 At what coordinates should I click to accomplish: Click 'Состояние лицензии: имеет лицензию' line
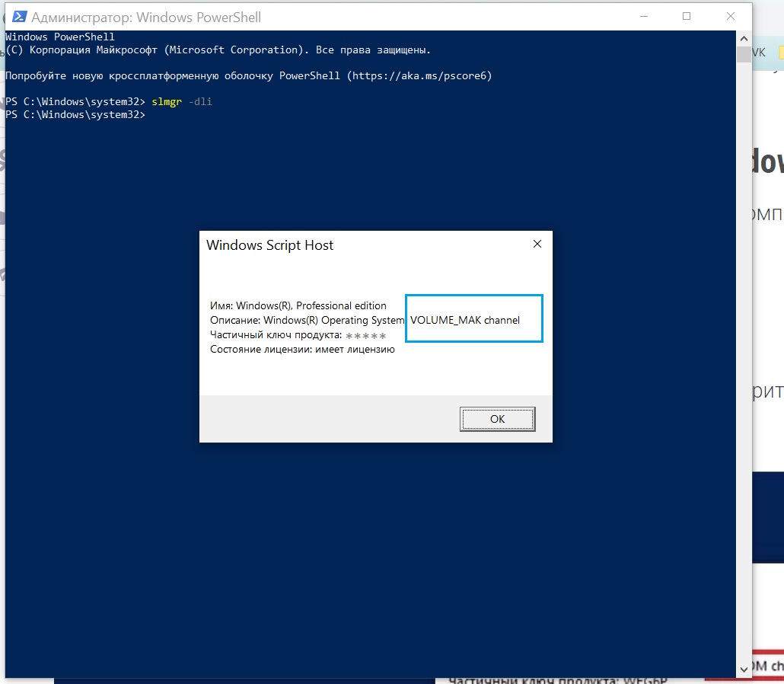[302, 350]
